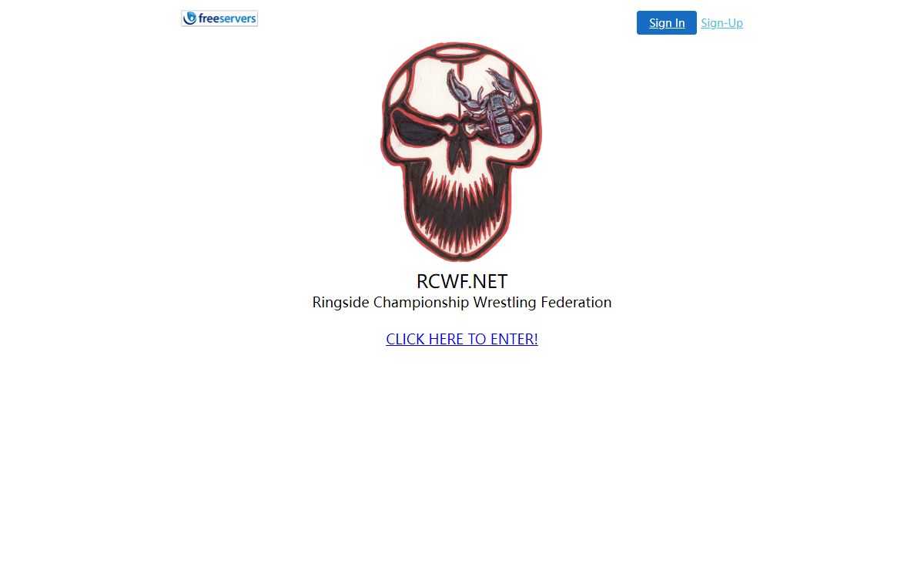This screenshot has width=924, height=570.
Task: Select the RCWF.NET heading text
Action: coord(462,281)
